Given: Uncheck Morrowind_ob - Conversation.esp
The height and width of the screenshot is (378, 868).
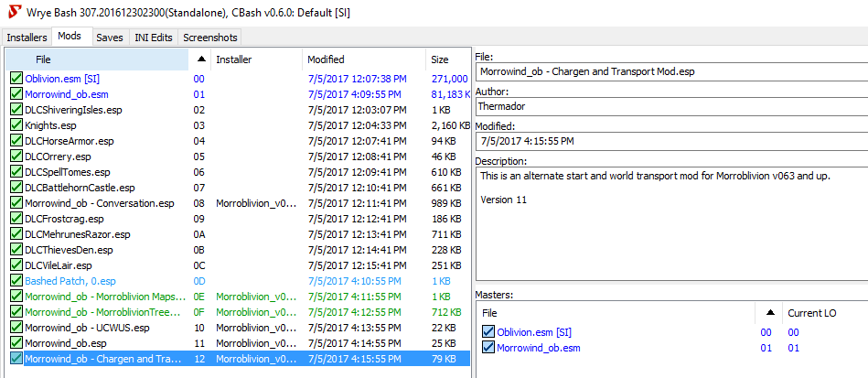Looking at the screenshot, I should point(16,203).
